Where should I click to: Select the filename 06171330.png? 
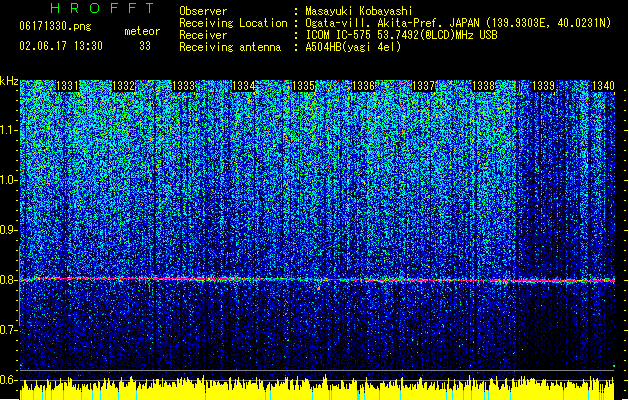point(55,27)
